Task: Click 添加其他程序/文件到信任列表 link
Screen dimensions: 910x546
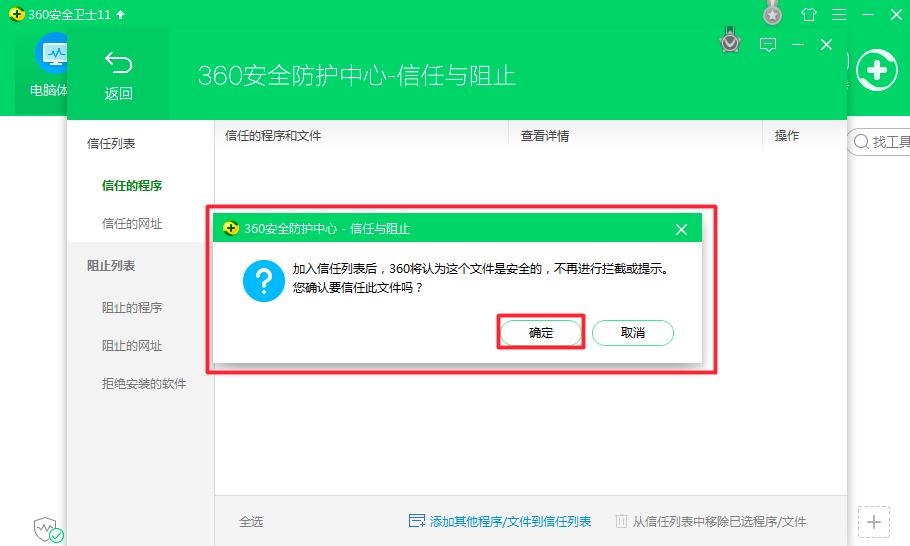Action: click(510, 522)
